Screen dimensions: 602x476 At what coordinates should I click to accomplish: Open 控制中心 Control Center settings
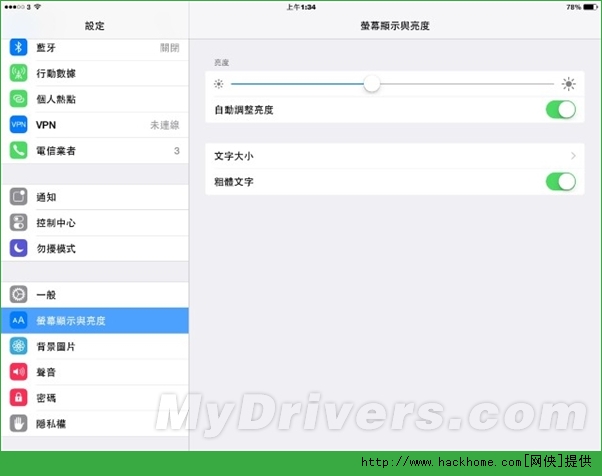click(95, 223)
